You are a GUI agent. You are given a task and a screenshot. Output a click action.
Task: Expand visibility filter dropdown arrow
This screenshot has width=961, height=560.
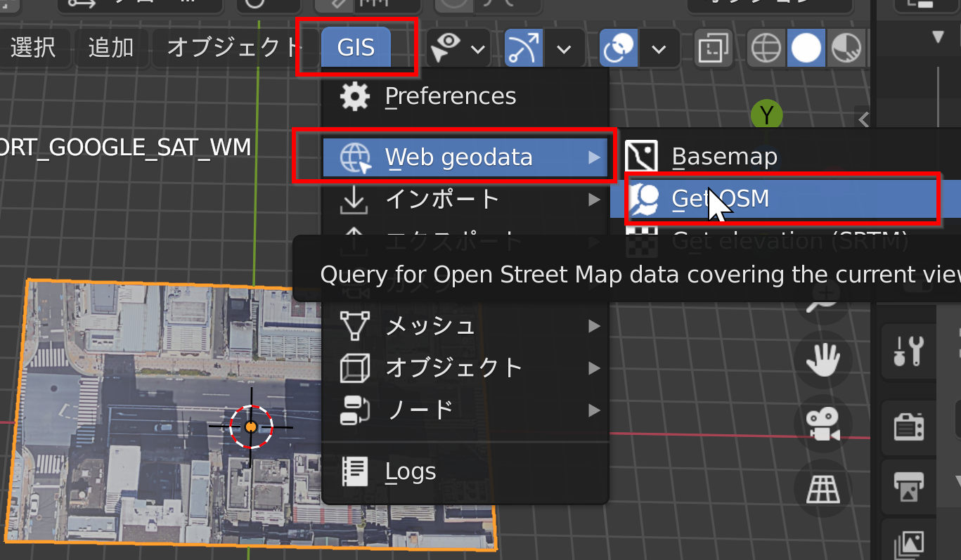(478, 48)
